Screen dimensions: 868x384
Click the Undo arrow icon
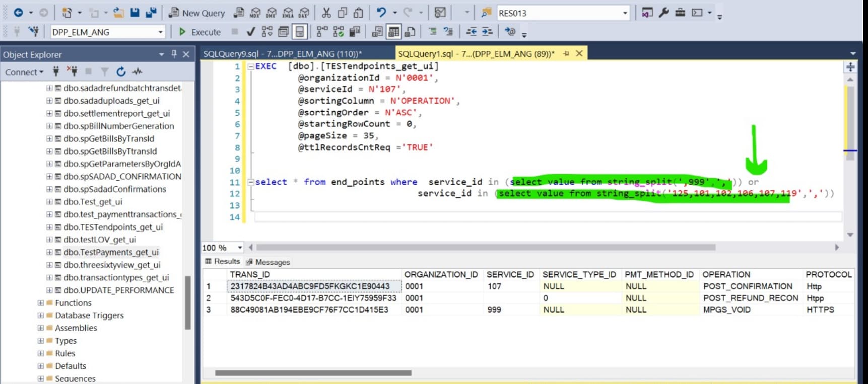click(x=381, y=13)
